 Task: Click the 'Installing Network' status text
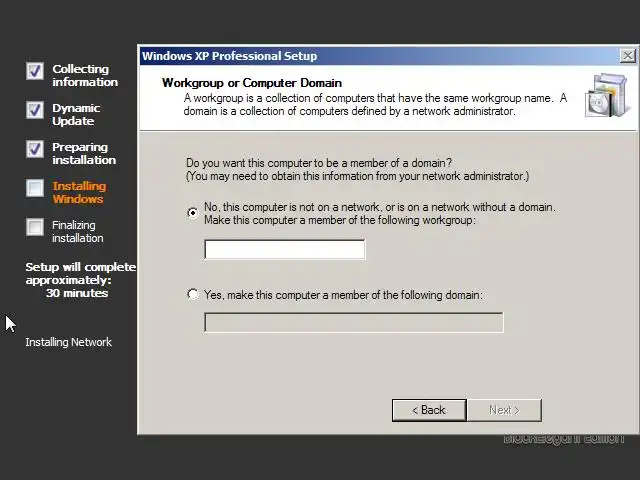[69, 342]
